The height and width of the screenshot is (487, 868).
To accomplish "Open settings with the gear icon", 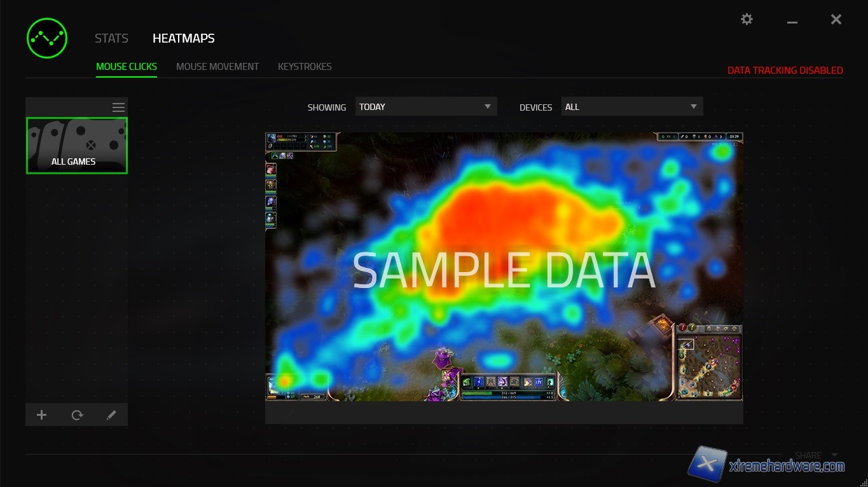I will [747, 19].
